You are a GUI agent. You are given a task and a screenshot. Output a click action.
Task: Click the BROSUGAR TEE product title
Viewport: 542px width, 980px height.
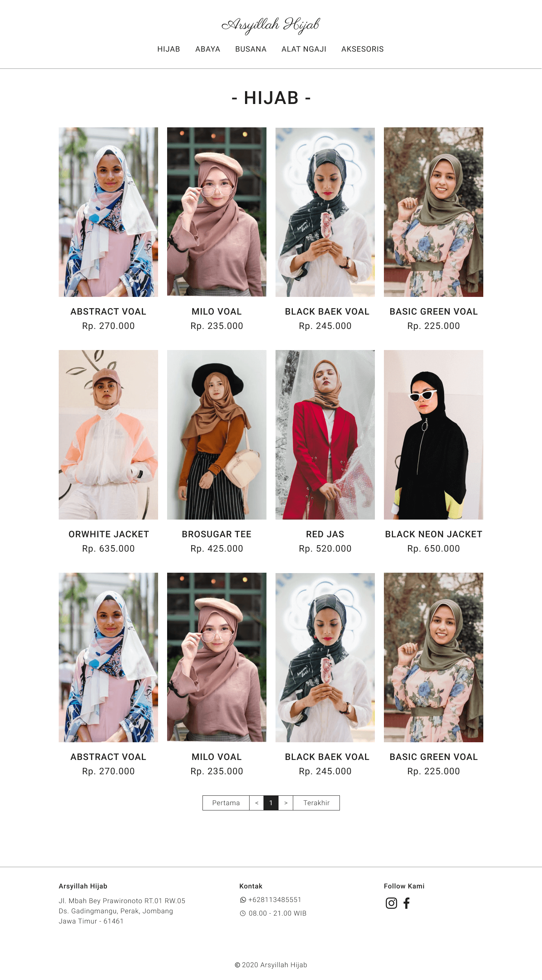217,534
